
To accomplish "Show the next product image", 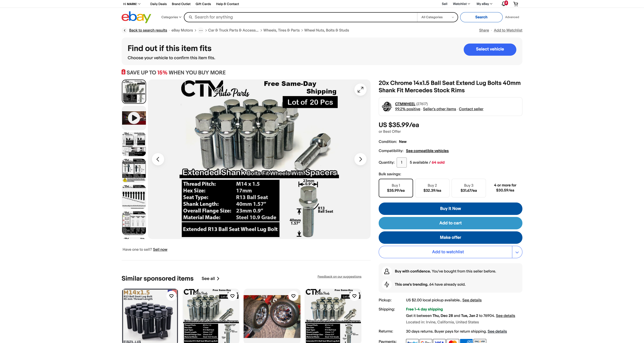I will tap(360, 159).
